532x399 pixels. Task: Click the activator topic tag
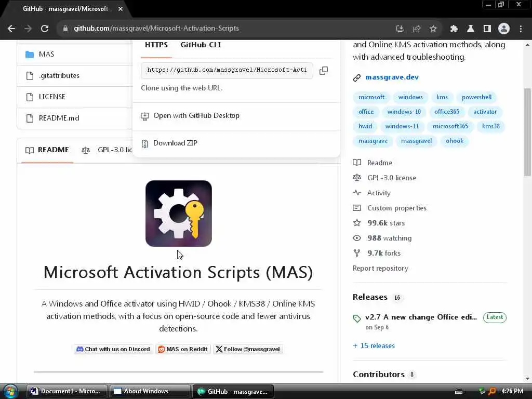coord(485,112)
